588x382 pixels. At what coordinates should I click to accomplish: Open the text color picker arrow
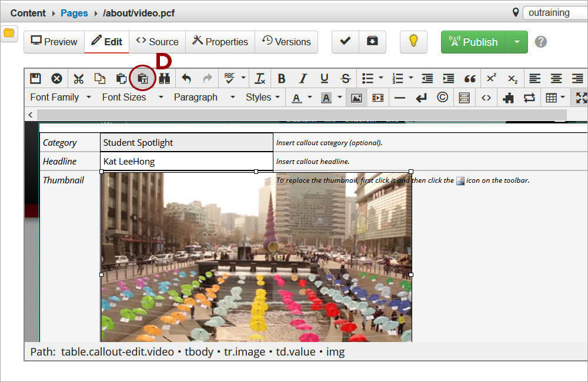pos(310,98)
